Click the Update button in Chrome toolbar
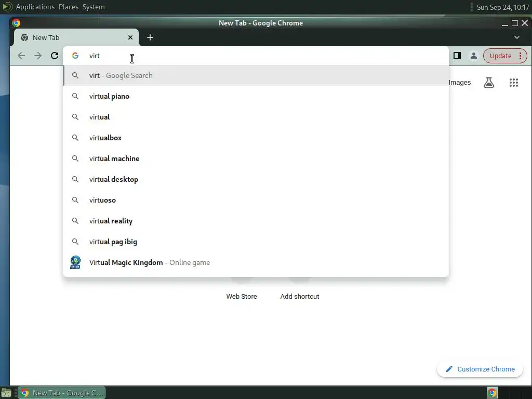 pos(500,56)
